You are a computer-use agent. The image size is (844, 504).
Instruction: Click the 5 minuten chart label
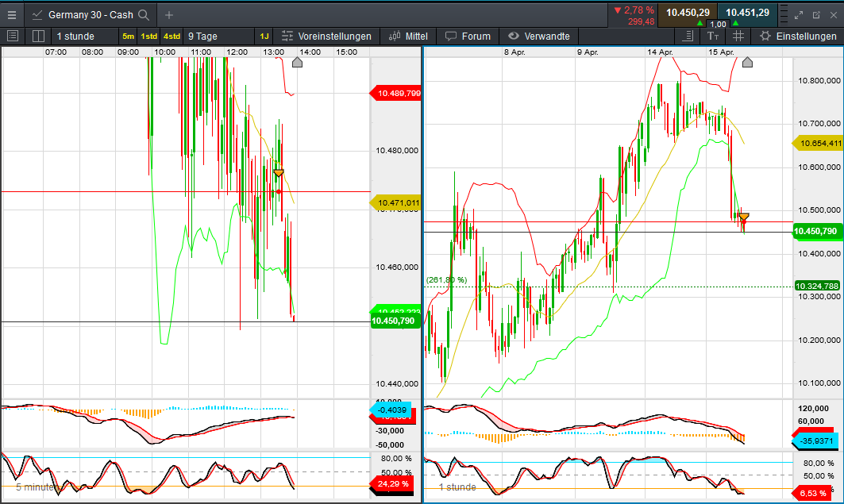[37, 487]
